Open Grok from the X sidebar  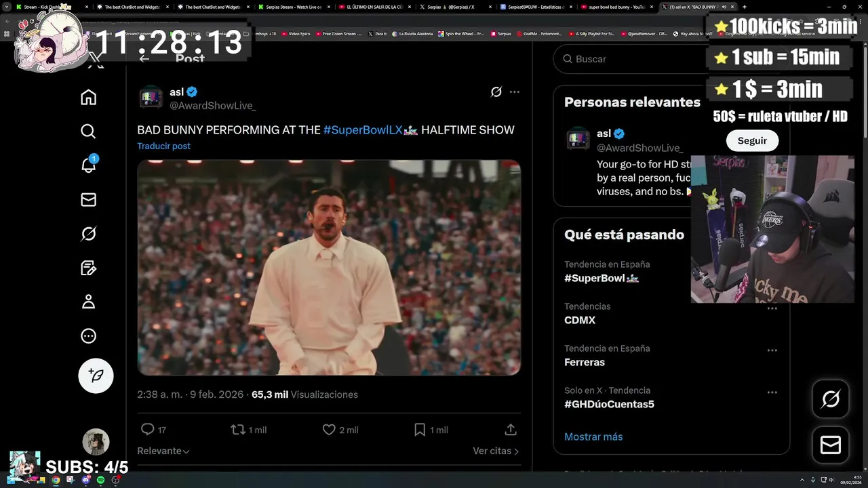coord(88,234)
